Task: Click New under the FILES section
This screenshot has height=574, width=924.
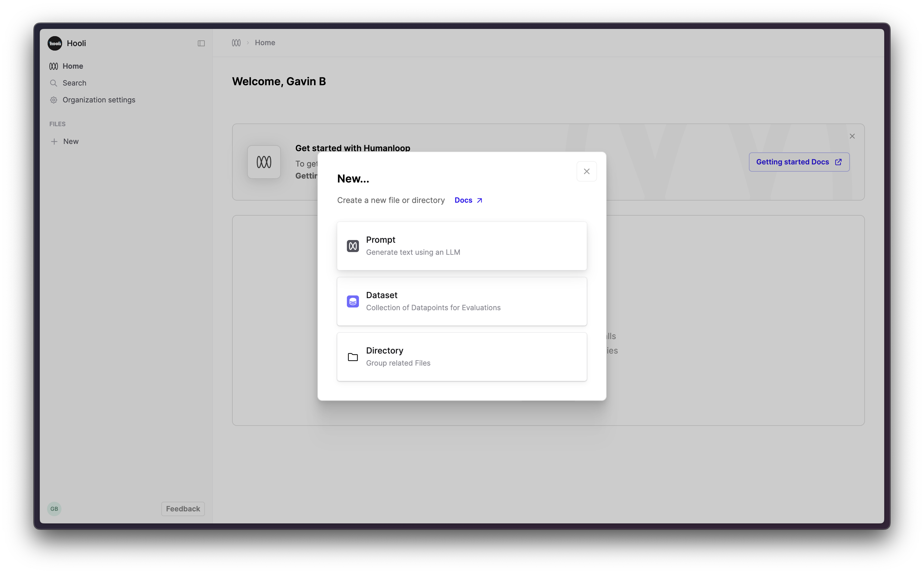Action: tap(71, 141)
